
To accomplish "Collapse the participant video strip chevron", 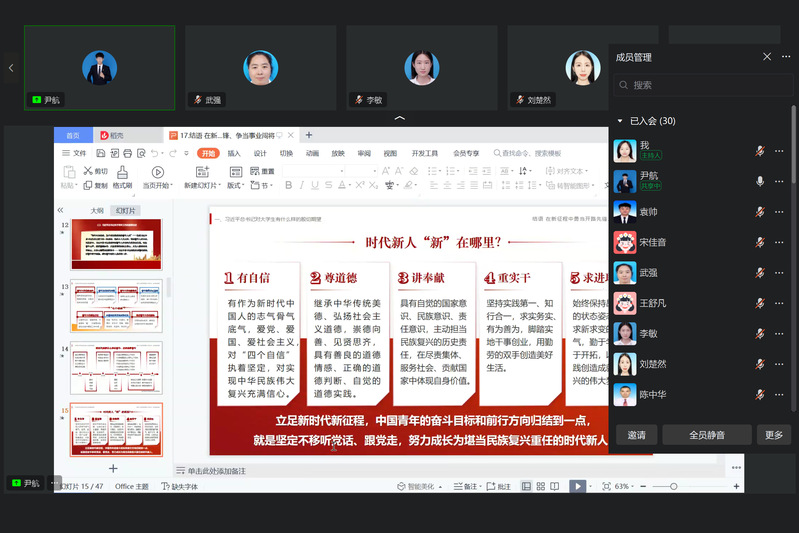I will tap(400, 118).
